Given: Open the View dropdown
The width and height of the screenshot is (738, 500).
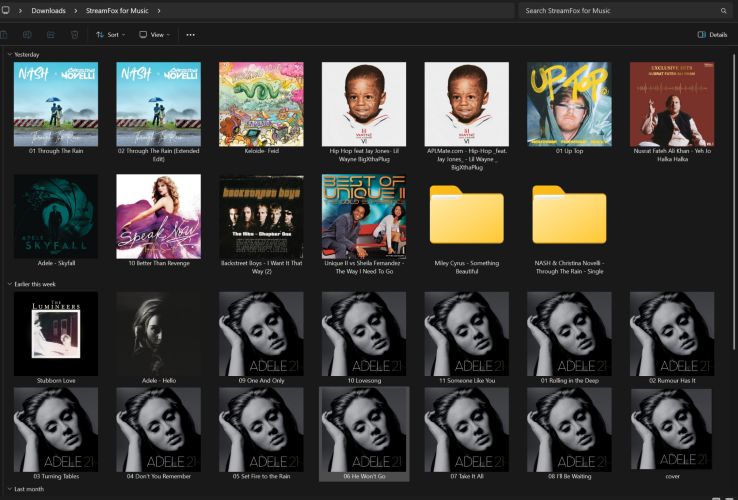Looking at the screenshot, I should coord(154,34).
